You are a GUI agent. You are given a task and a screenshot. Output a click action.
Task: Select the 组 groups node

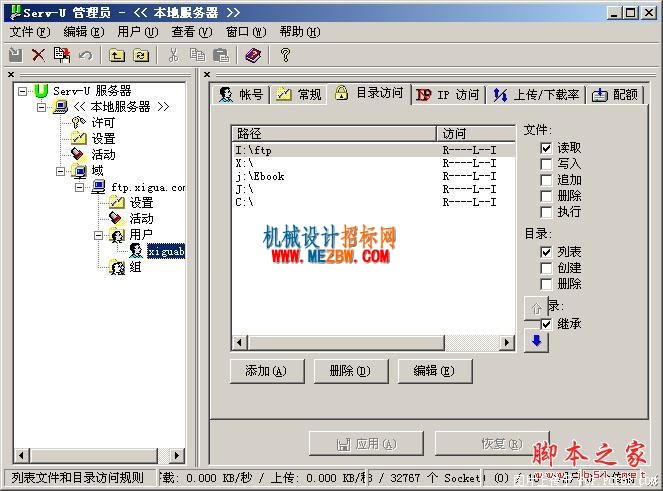[x=135, y=267]
